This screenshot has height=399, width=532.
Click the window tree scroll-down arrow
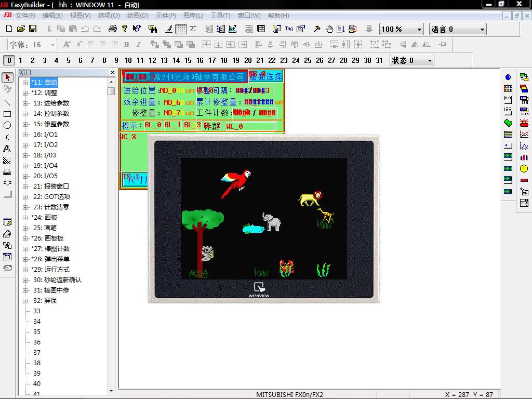pyautogui.click(x=111, y=391)
